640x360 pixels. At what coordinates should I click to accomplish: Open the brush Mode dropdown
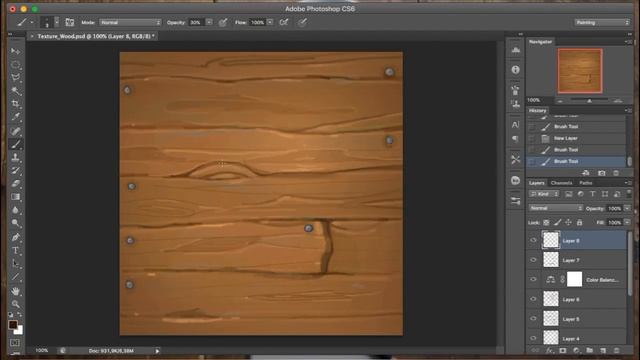click(x=130, y=22)
